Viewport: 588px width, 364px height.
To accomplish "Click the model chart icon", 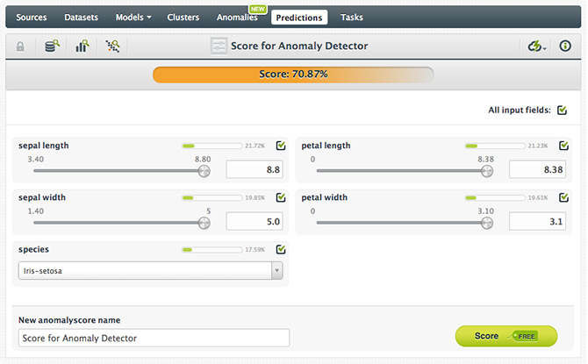I will [x=82, y=46].
